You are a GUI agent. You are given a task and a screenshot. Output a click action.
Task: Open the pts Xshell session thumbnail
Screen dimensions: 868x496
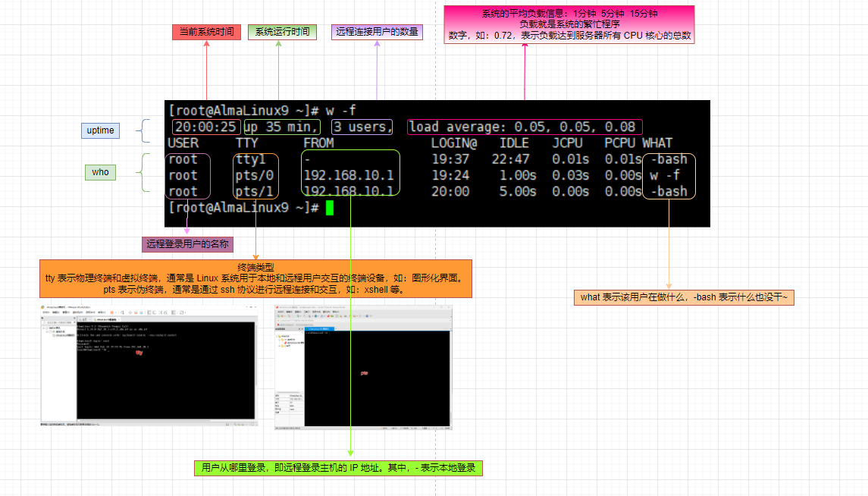click(363, 368)
